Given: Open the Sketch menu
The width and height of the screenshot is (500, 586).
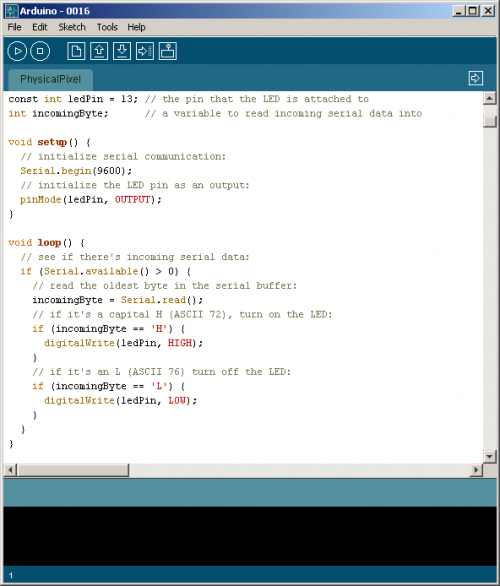Looking at the screenshot, I should 72,27.
